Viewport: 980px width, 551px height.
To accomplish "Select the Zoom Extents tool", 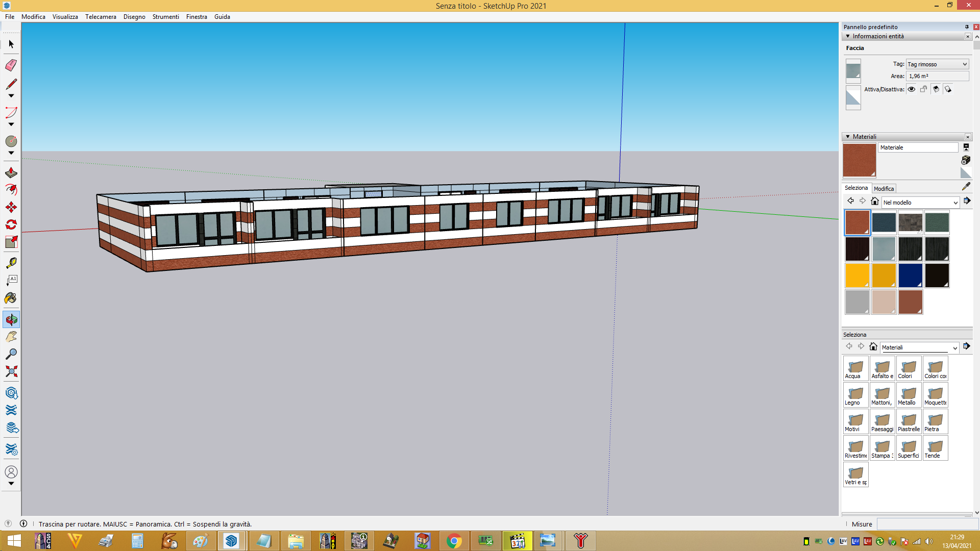I will pos(11,371).
